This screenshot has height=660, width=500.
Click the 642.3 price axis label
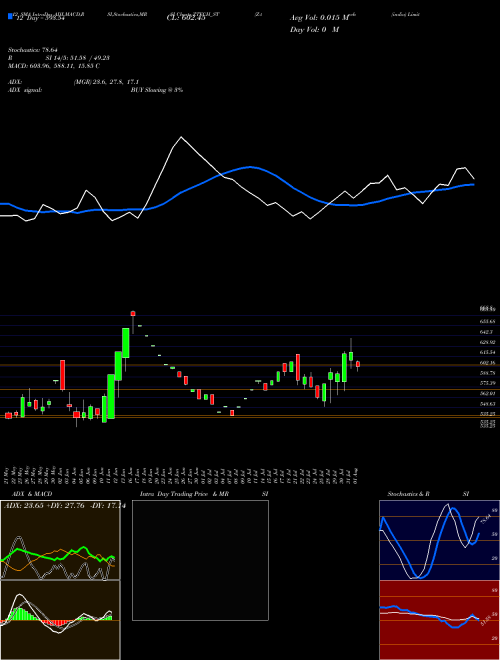pyautogui.click(x=486, y=332)
